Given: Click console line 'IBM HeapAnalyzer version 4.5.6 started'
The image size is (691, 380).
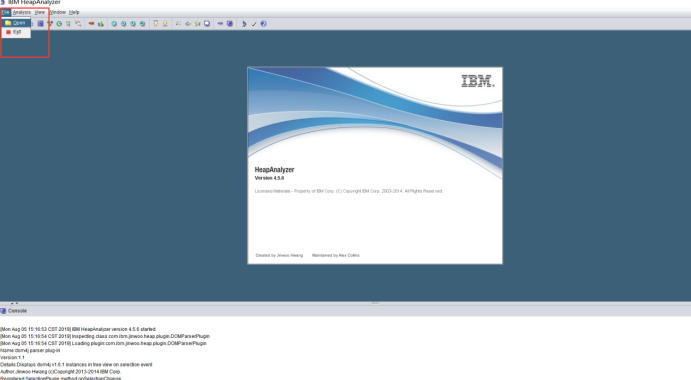Looking at the screenshot, I should (x=78, y=329).
